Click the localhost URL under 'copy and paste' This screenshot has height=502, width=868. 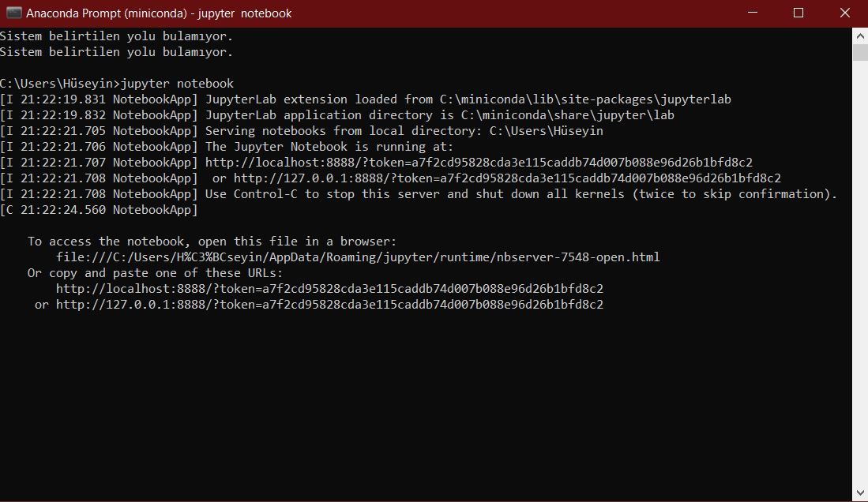[x=329, y=289]
